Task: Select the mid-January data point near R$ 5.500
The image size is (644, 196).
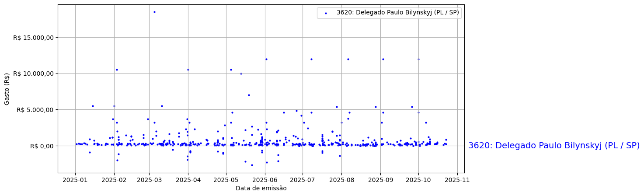Action: click(x=93, y=106)
